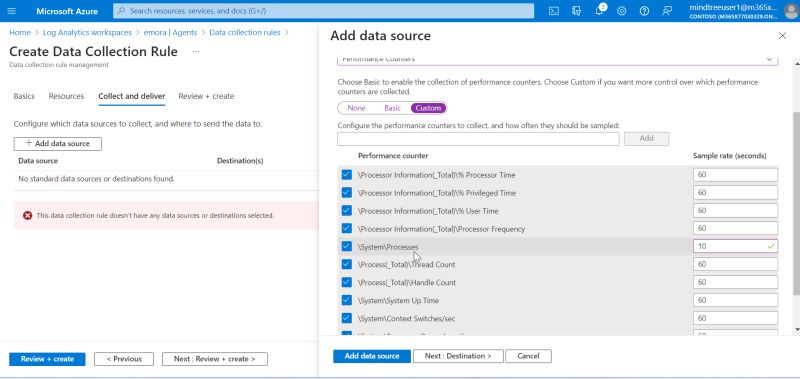Edit sample rate for System Up Time
This screenshot has width=800, height=379.
click(735, 300)
